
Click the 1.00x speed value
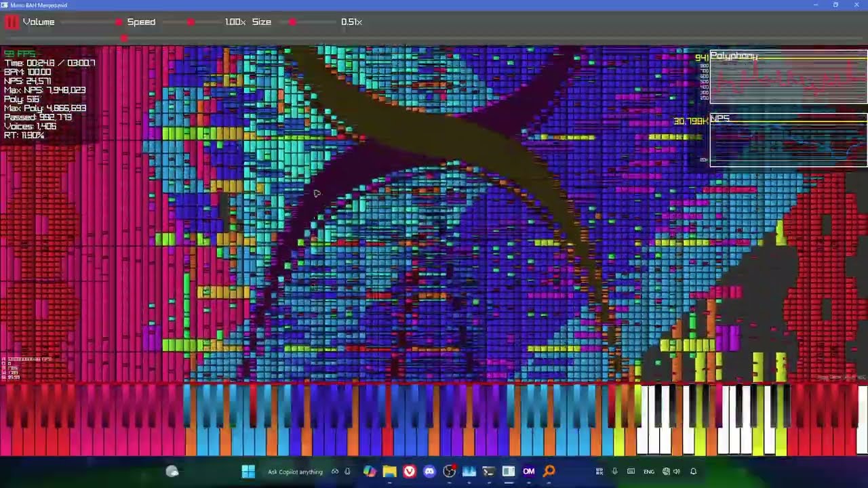point(235,22)
